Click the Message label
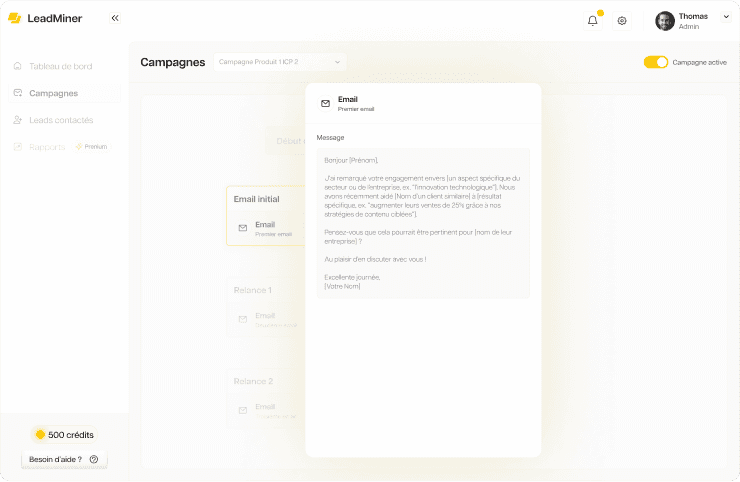This screenshot has width=740, height=482. click(330, 137)
